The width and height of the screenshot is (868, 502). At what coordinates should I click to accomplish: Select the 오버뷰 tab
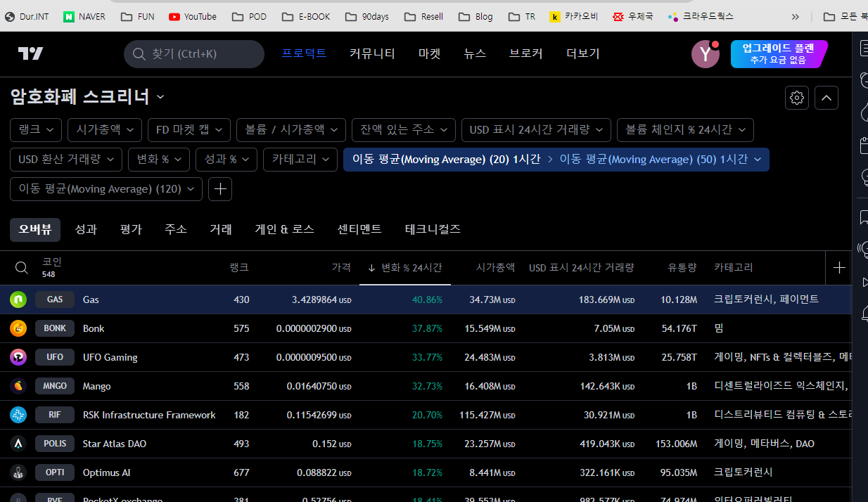point(35,229)
